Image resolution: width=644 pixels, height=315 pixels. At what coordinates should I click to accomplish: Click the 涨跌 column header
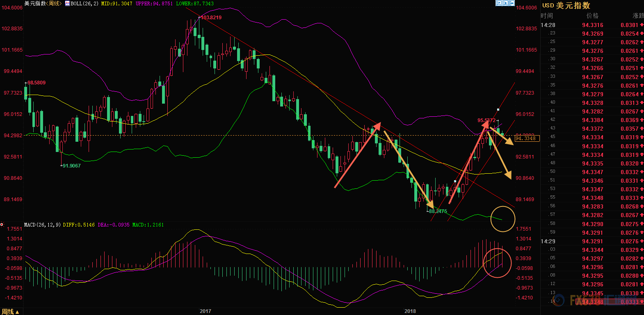[638, 16]
